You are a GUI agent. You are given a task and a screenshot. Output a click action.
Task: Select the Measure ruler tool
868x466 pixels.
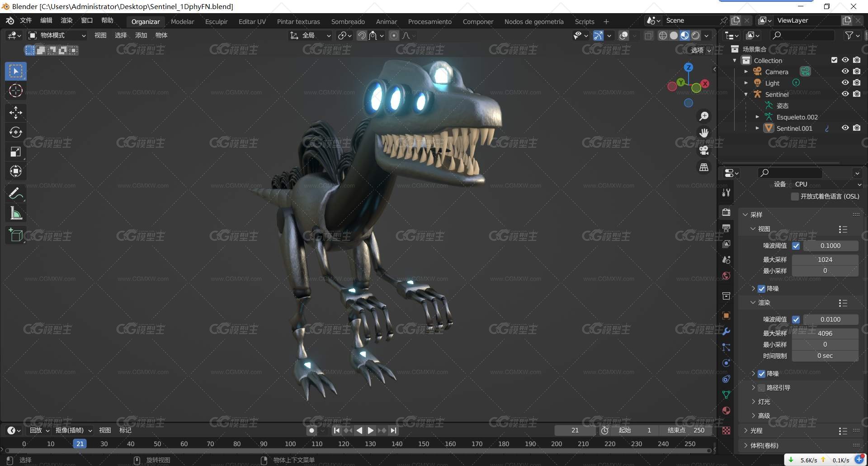(16, 213)
